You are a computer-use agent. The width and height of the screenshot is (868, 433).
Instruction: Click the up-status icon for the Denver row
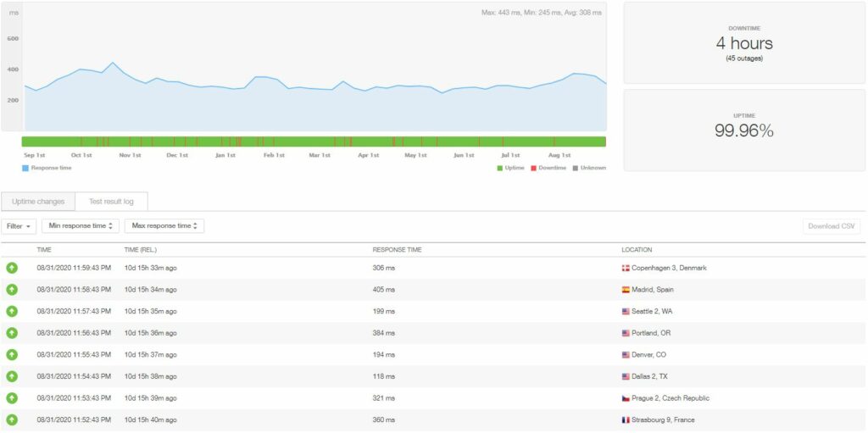point(12,355)
